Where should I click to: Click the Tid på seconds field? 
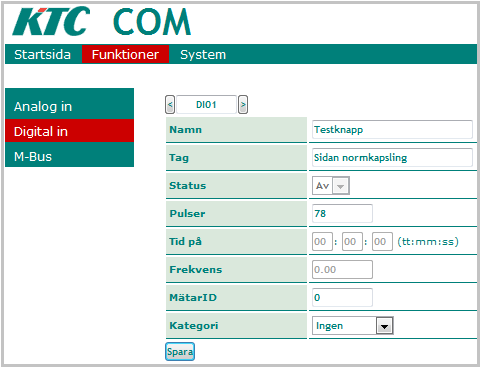pyautogui.click(x=382, y=242)
